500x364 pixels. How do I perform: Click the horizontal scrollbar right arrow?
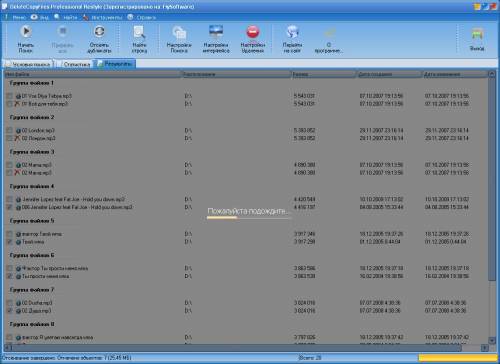(485, 348)
